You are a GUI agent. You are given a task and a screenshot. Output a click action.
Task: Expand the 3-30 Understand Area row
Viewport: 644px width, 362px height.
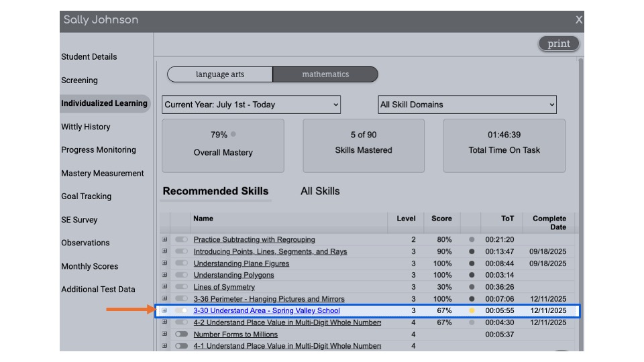(x=164, y=310)
